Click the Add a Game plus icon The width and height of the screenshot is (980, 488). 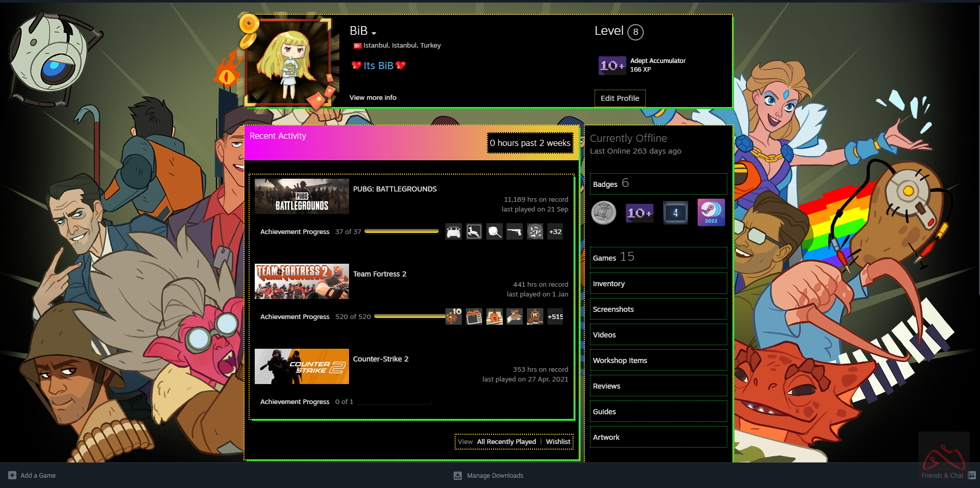12,475
